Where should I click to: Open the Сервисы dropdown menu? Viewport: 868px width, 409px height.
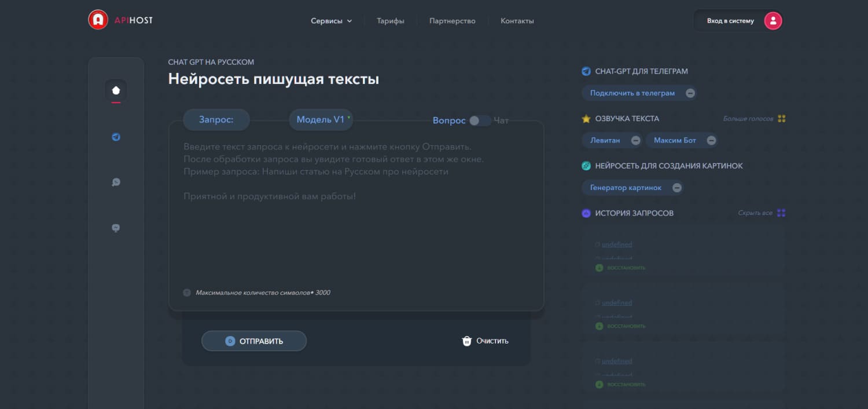click(331, 20)
